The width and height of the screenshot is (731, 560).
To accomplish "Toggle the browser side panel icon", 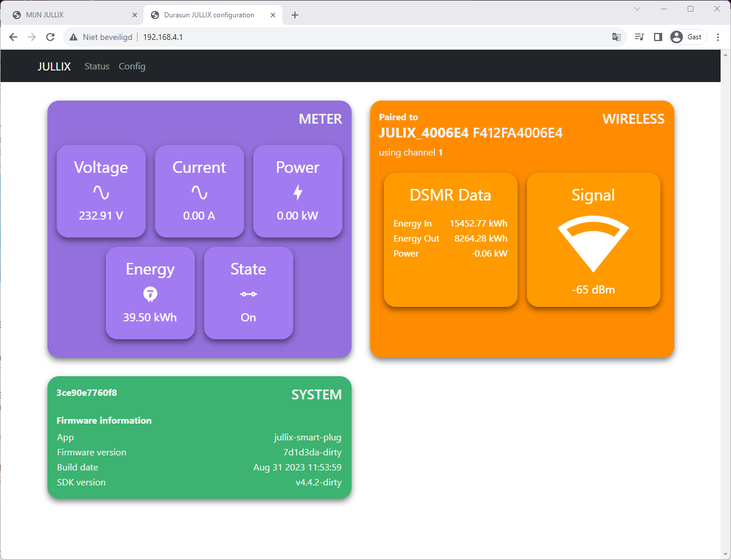I will [658, 37].
